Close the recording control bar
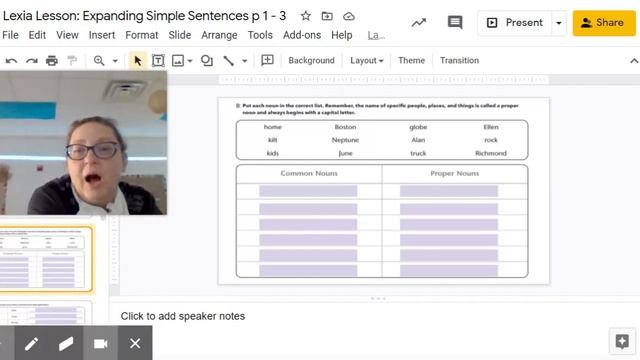Viewport: 640px width, 360px height. [x=135, y=343]
